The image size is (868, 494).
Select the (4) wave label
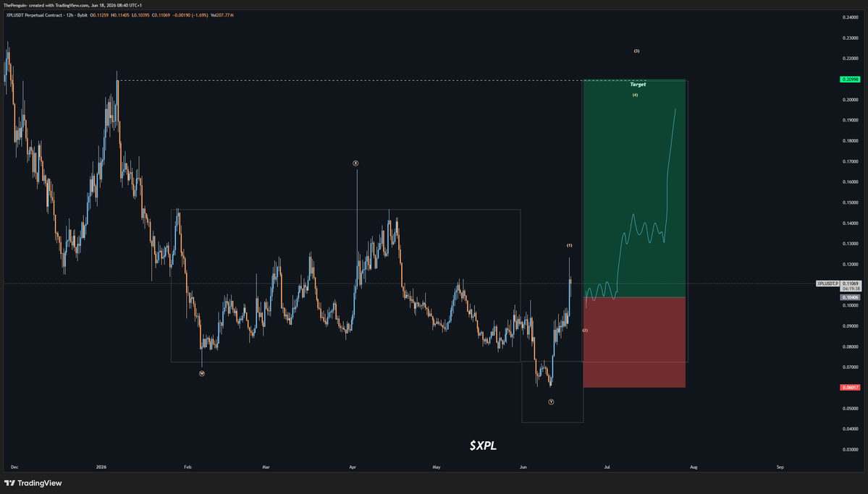(636, 95)
